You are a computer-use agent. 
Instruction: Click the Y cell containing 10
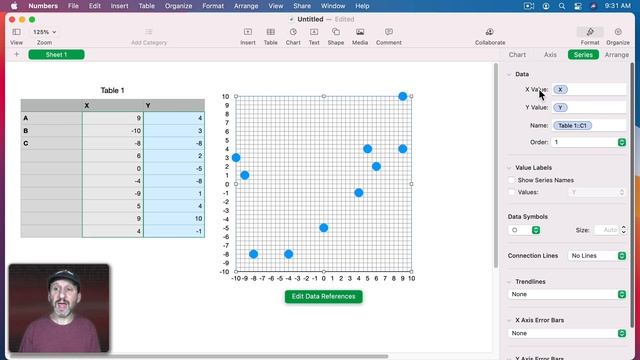(x=174, y=218)
